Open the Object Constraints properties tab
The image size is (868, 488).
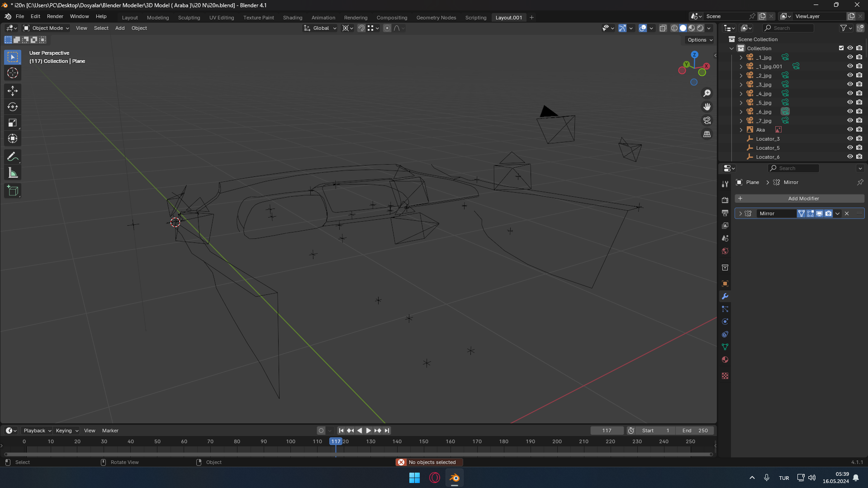click(x=725, y=334)
